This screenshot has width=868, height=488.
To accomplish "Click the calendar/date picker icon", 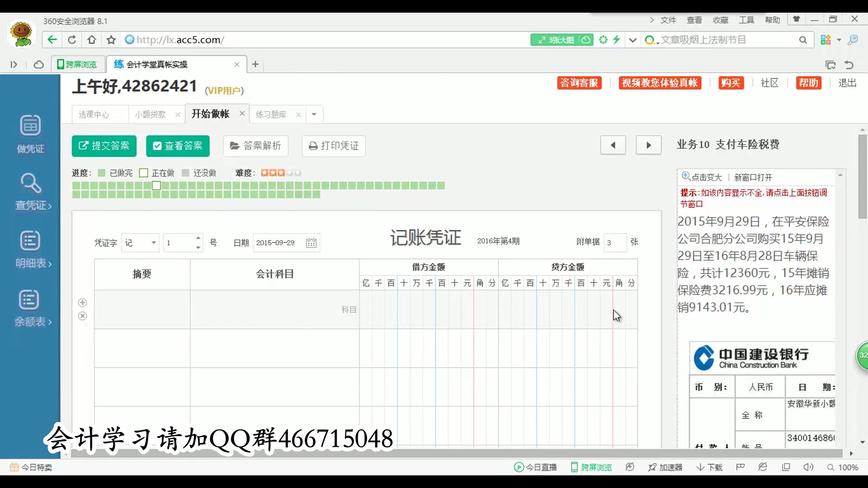I will (311, 243).
